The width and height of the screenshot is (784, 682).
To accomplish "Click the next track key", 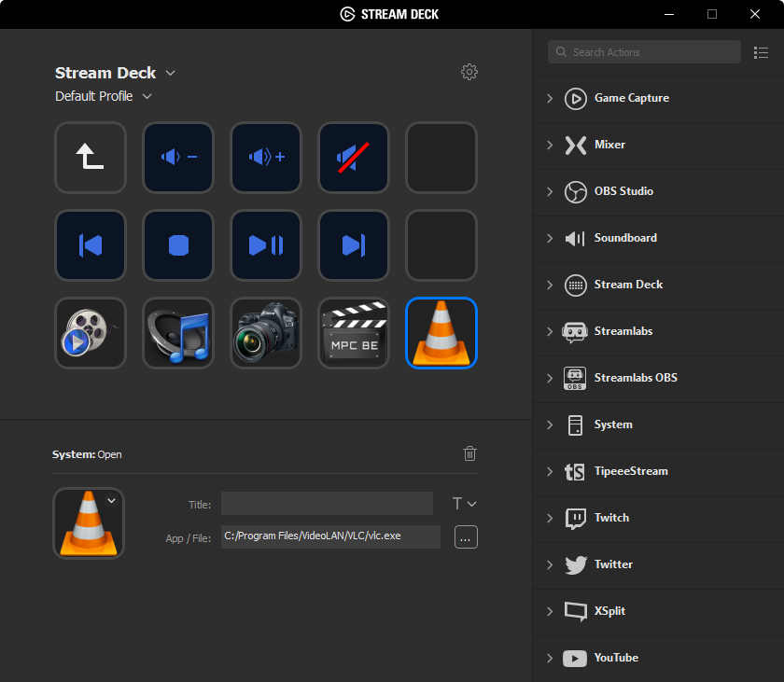I will coord(353,245).
